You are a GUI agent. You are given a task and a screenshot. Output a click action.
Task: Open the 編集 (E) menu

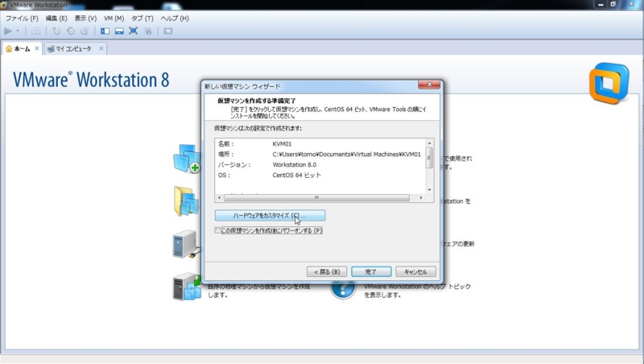(x=56, y=19)
